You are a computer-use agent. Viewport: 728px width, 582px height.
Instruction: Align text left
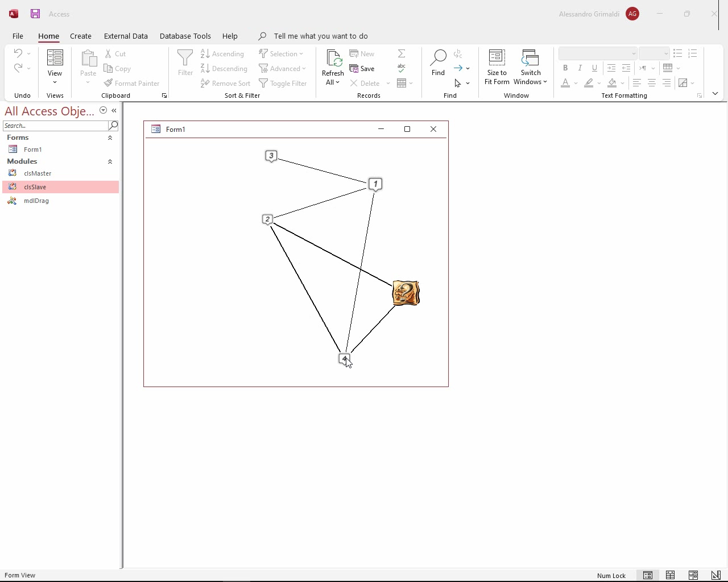tap(637, 83)
